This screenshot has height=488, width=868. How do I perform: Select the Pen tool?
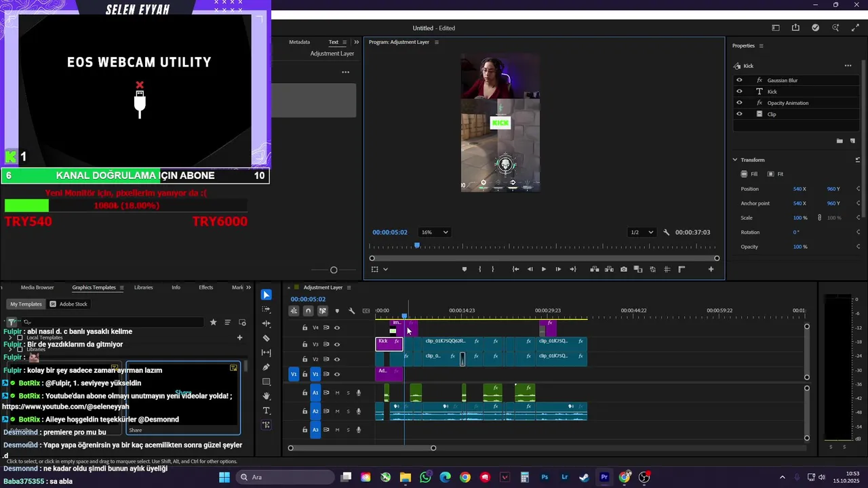point(266,367)
